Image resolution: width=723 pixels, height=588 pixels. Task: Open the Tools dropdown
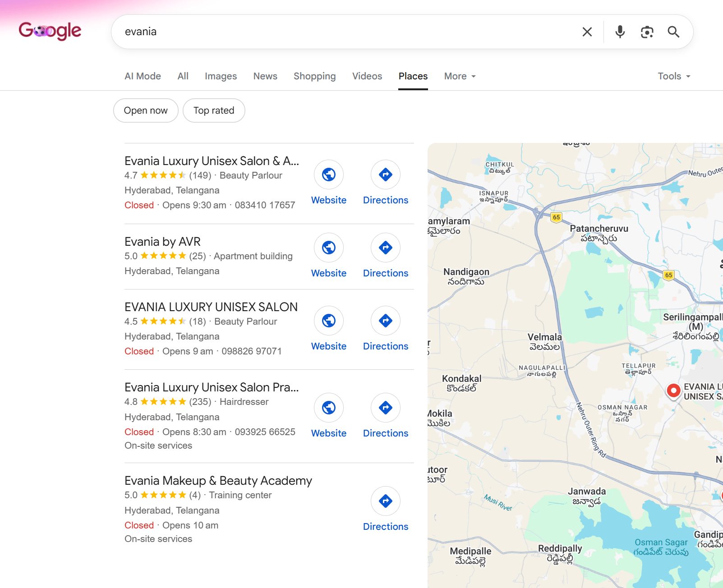[674, 76]
